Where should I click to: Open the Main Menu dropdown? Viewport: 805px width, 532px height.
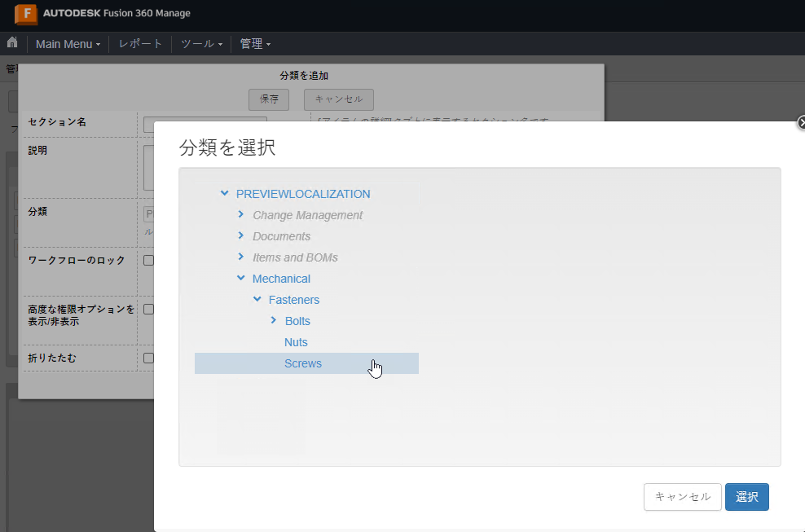(68, 44)
